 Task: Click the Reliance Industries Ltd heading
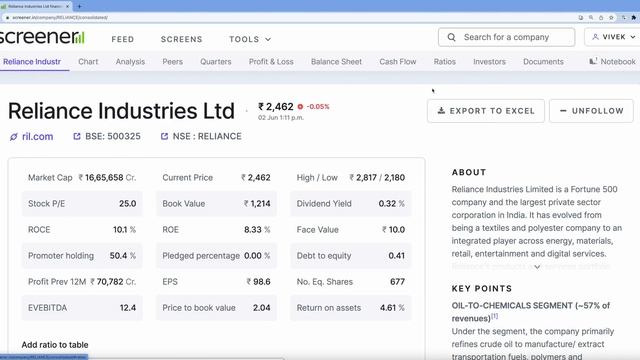(x=121, y=111)
